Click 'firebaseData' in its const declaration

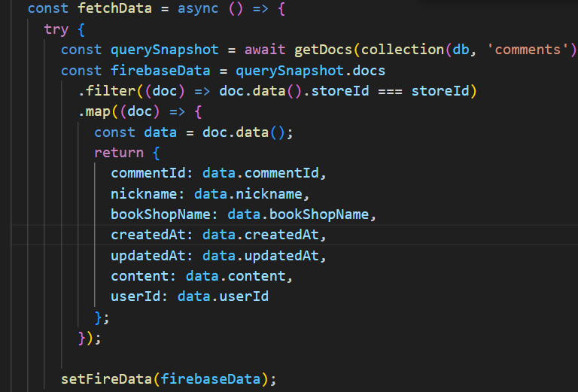(160, 71)
